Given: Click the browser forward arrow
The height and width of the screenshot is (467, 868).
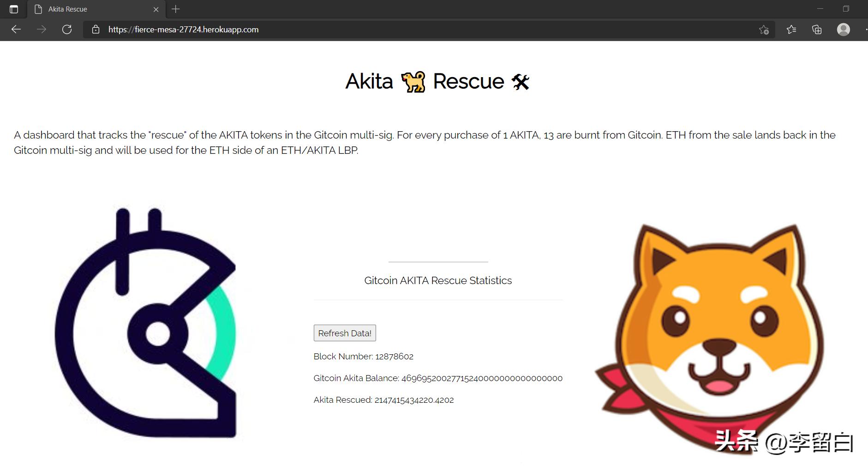Looking at the screenshot, I should pos(42,30).
